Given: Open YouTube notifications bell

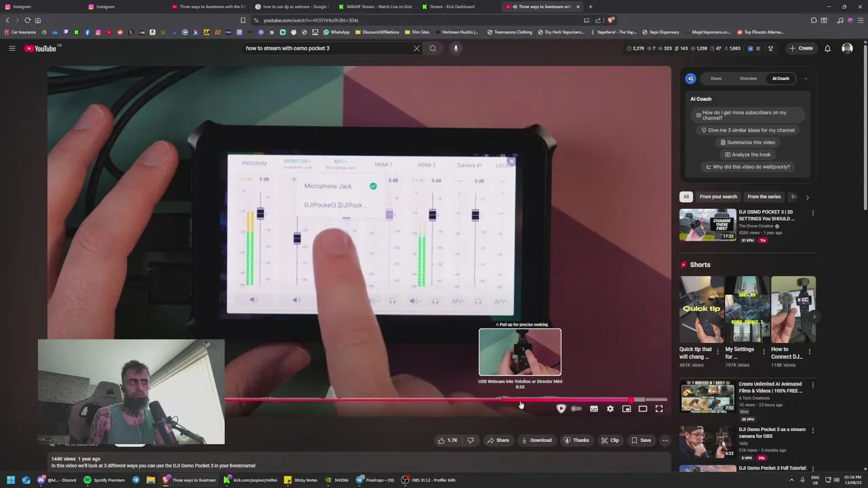Looking at the screenshot, I should [x=827, y=48].
